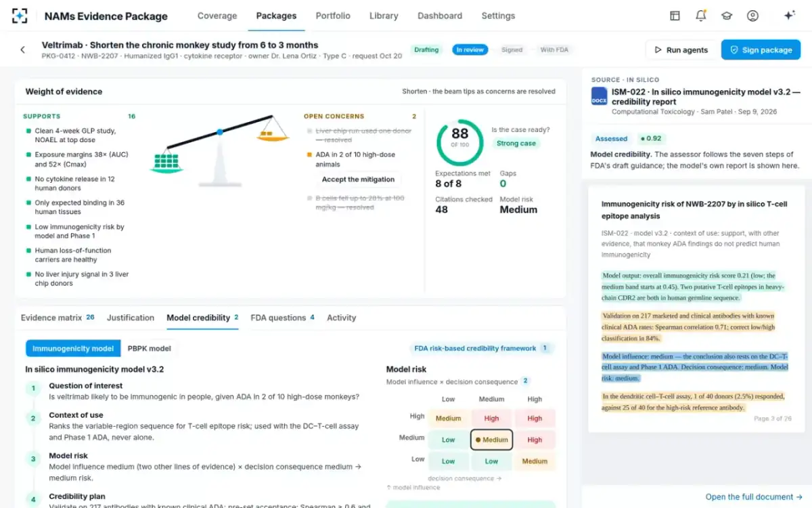The height and width of the screenshot is (508, 812).
Task: Select the Immunogenicity model toggle
Action: tap(73, 348)
